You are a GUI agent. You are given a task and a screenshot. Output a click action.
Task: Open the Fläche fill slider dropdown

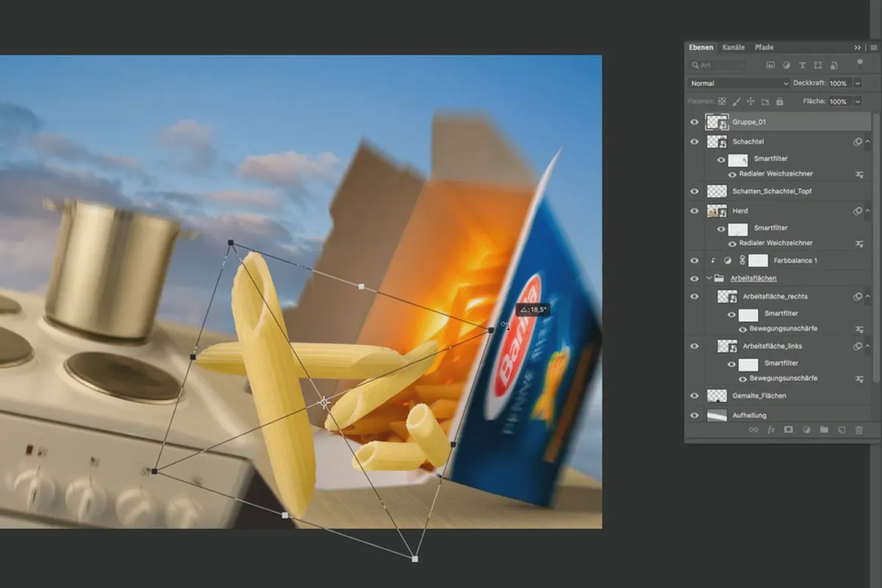(x=858, y=101)
